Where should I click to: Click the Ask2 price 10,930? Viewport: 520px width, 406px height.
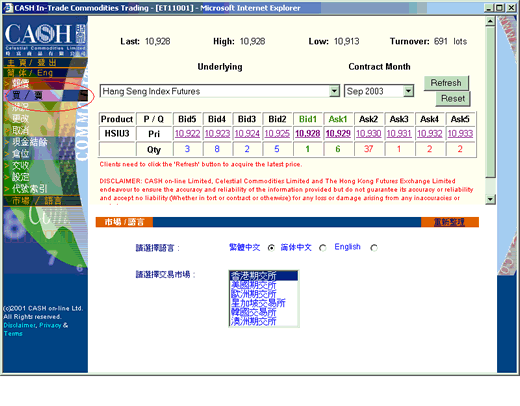point(369,134)
